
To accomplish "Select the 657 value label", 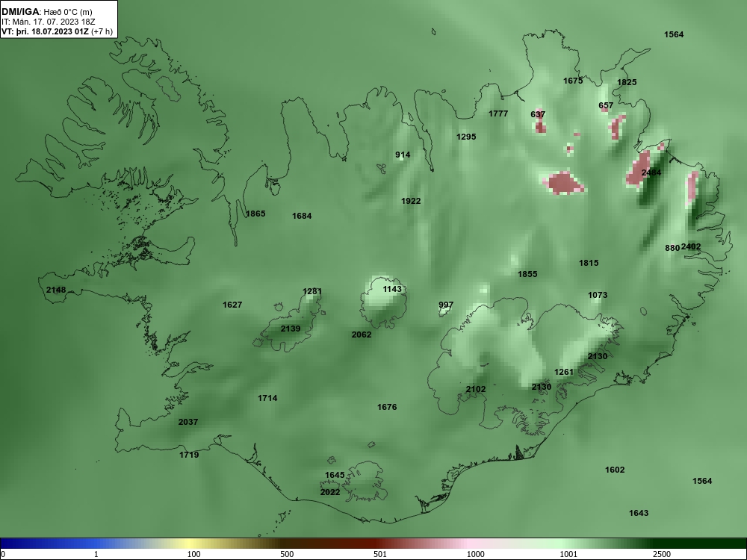I will click(606, 106).
